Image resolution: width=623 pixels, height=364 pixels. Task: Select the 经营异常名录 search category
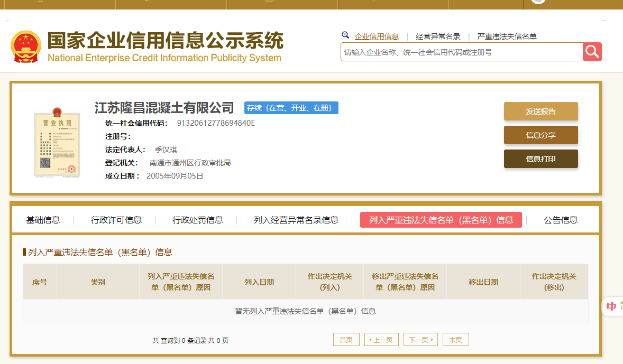click(x=438, y=36)
